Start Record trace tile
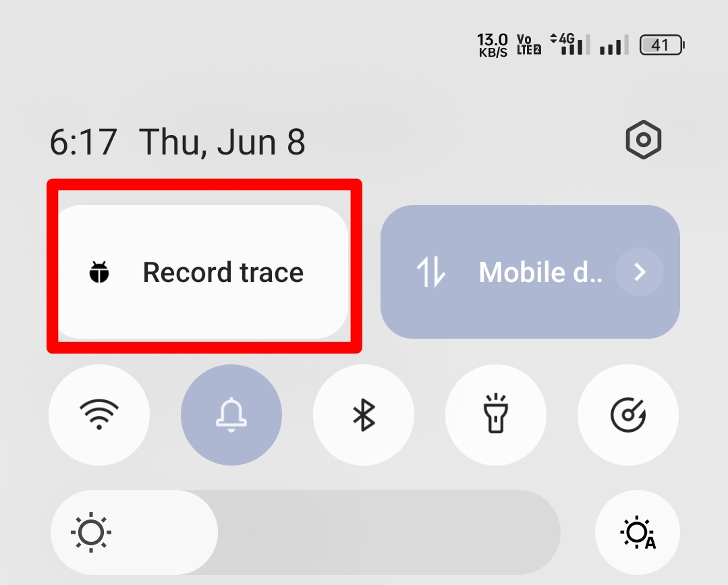The image size is (728, 585). [x=202, y=272]
